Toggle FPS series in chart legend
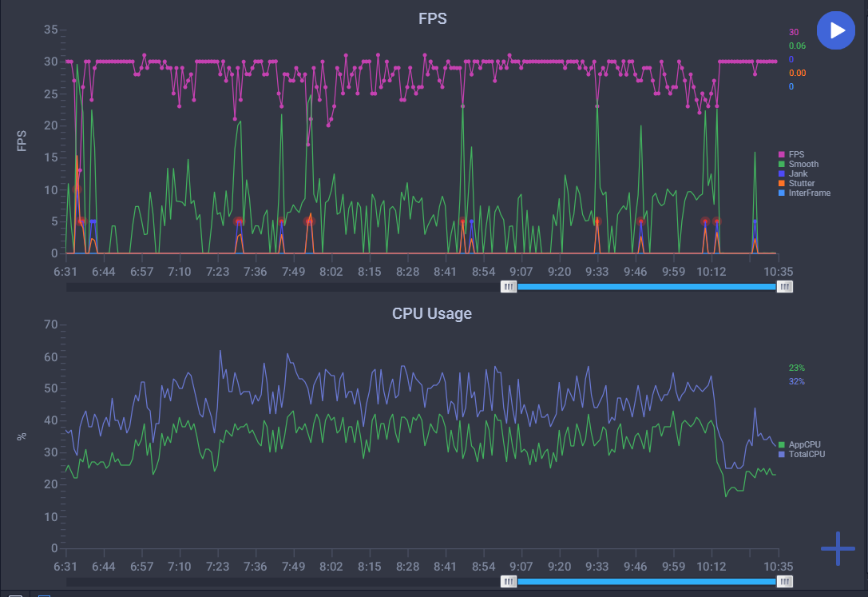The image size is (868, 597). tap(791, 154)
